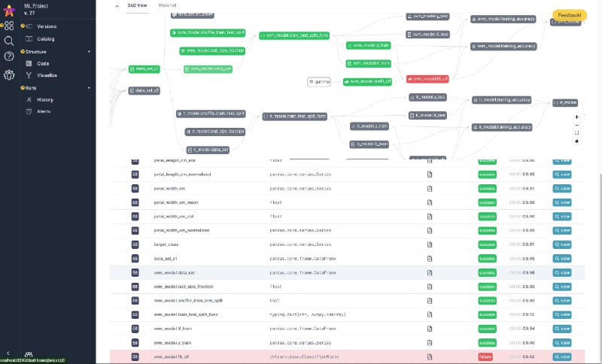Click the yellow Feedback! button
This screenshot has width=602, height=364.
[570, 15]
